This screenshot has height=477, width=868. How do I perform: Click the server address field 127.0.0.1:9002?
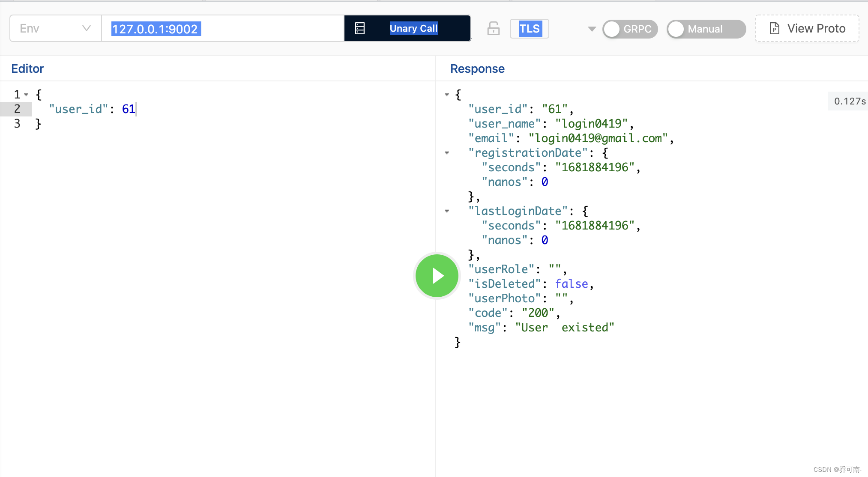pos(223,29)
